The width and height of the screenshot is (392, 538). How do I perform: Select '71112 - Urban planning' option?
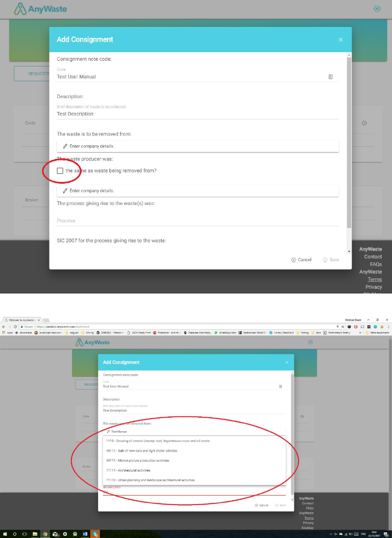pyautogui.click(x=194, y=480)
